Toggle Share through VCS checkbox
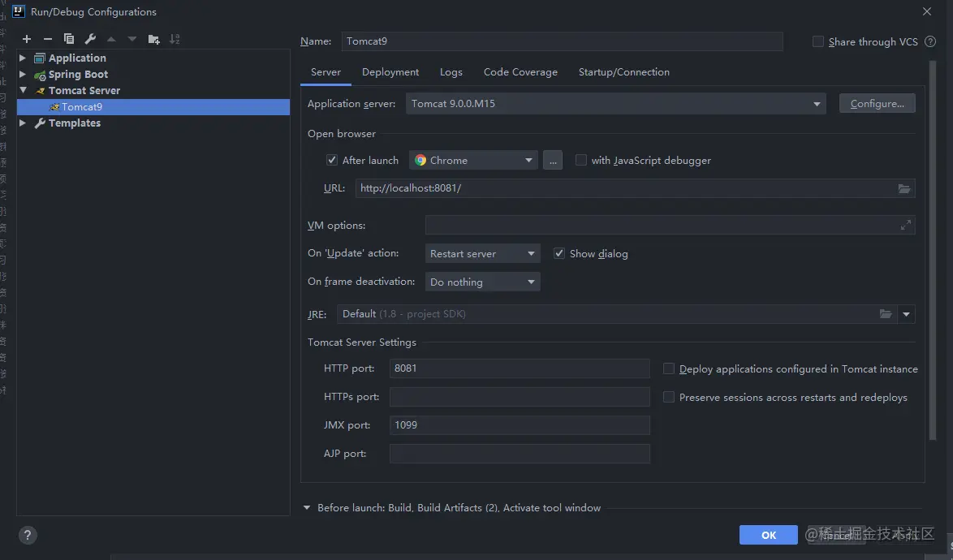 coord(818,41)
